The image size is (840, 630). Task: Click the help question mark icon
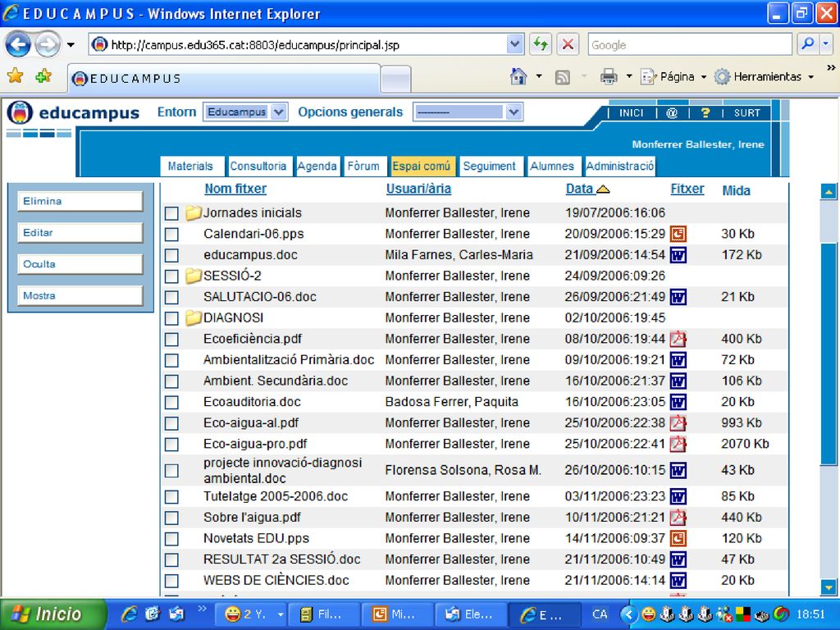coord(705,113)
